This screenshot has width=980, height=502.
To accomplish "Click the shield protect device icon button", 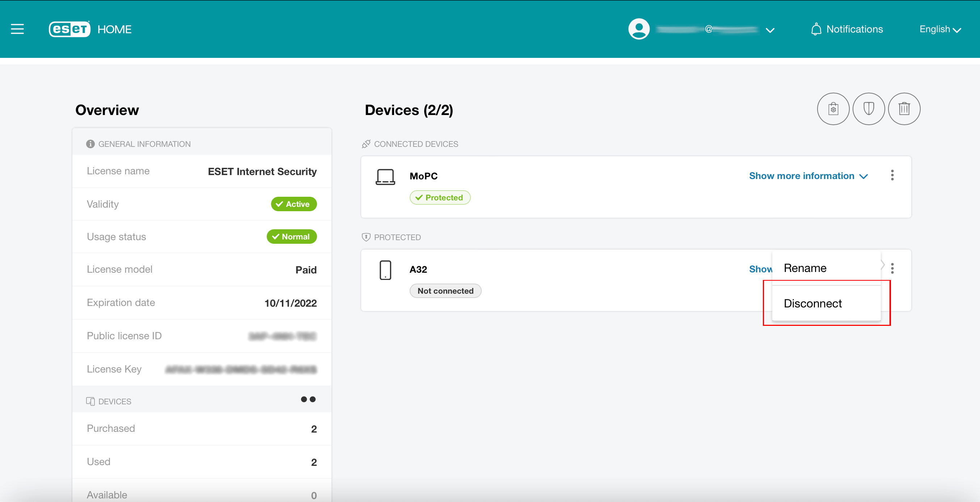I will (869, 109).
